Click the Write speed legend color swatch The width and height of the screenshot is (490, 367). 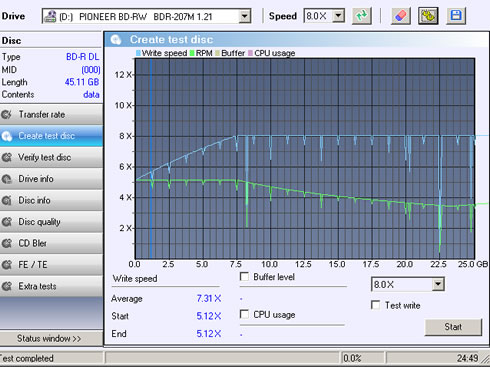[x=138, y=53]
